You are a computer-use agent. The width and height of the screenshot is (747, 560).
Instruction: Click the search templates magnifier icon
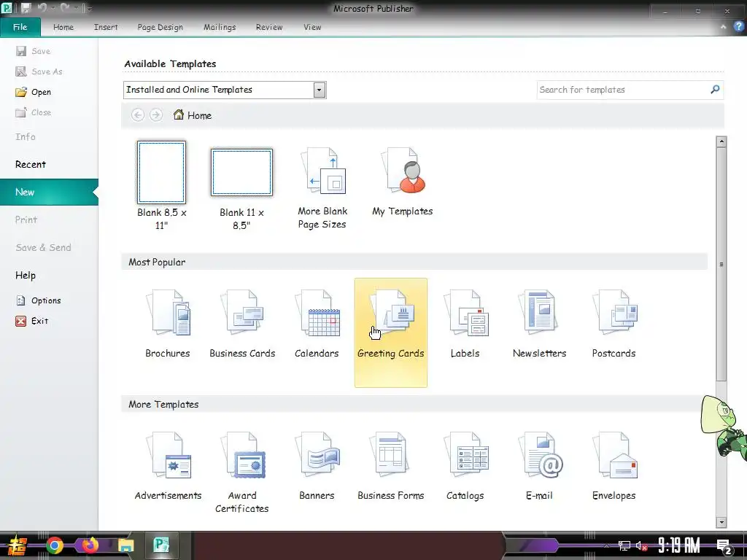(715, 90)
